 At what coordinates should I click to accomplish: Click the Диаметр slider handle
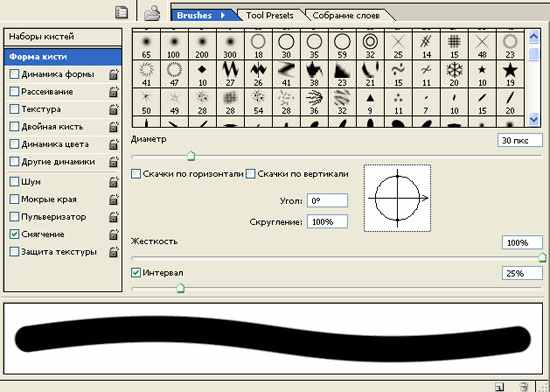click(191, 155)
